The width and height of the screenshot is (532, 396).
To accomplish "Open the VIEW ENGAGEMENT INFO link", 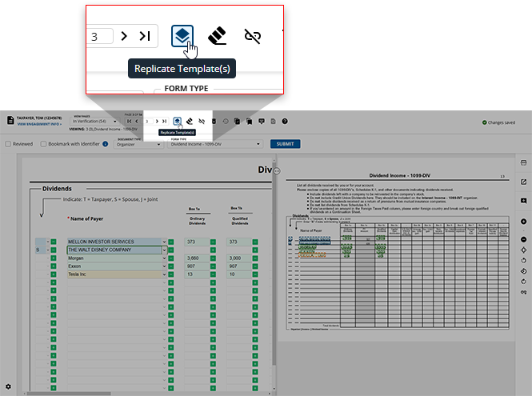I will click(39, 124).
